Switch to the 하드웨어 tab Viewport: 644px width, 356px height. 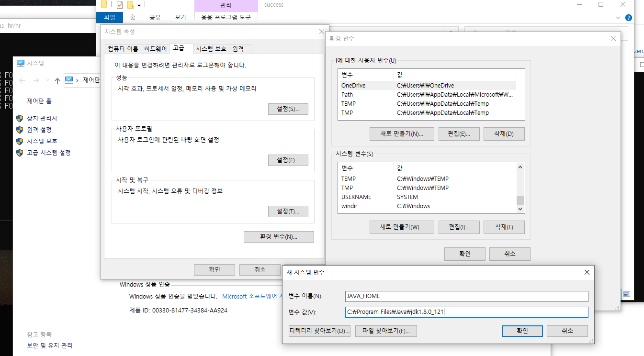(156, 49)
